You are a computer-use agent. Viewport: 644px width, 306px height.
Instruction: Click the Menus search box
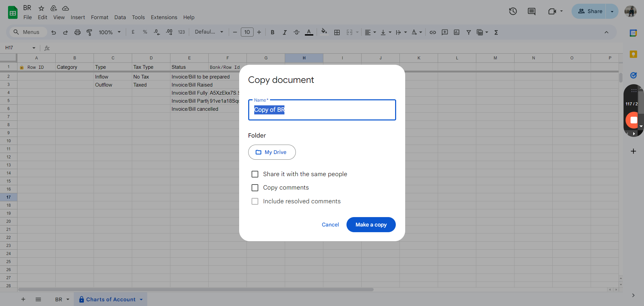tap(28, 32)
